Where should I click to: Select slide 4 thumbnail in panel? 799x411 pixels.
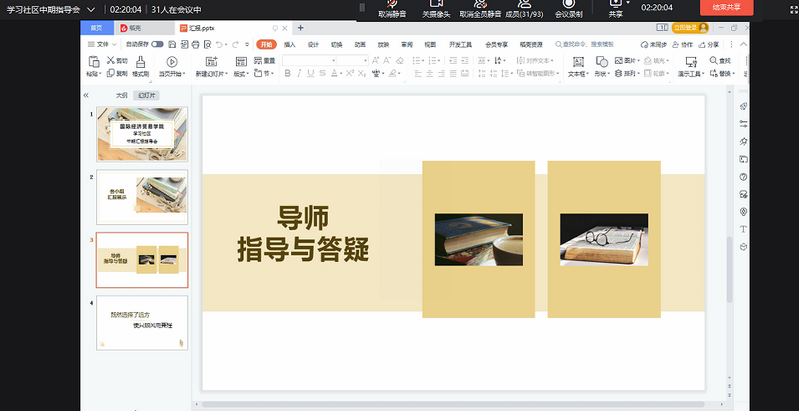pyautogui.click(x=141, y=321)
